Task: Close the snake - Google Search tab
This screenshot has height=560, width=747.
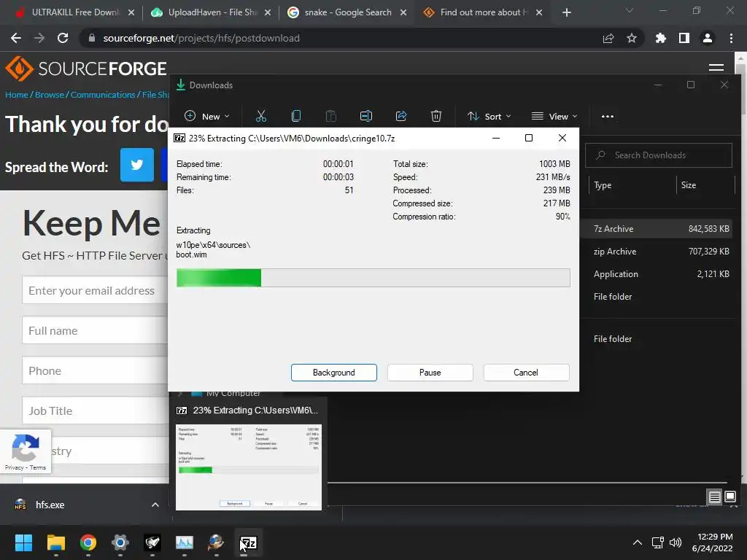Action: click(403, 12)
